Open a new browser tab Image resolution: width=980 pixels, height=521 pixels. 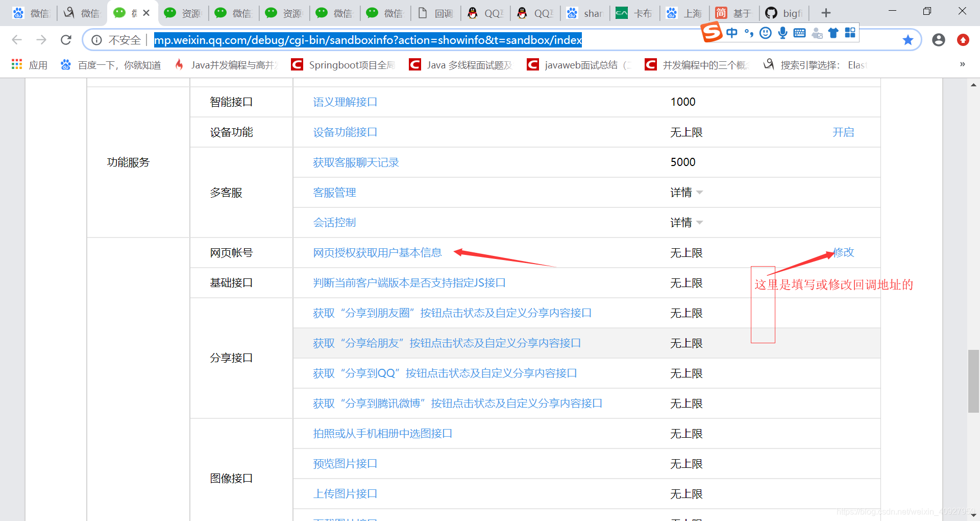[826, 13]
